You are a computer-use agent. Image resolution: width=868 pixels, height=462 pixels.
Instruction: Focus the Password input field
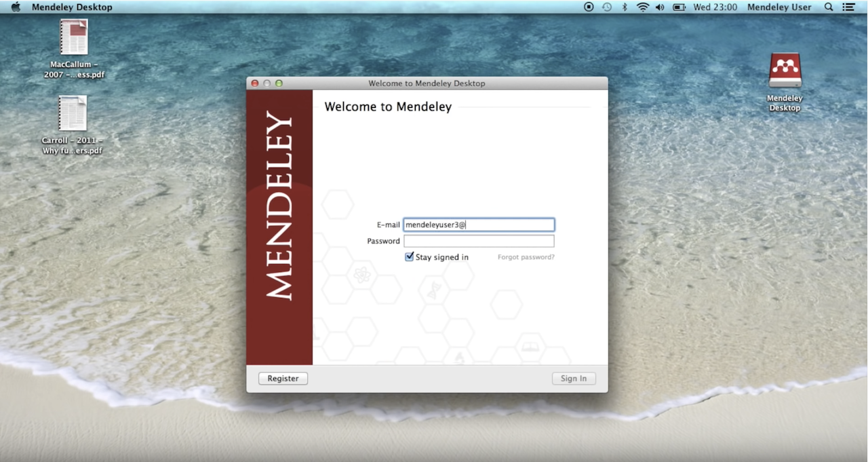(x=479, y=242)
